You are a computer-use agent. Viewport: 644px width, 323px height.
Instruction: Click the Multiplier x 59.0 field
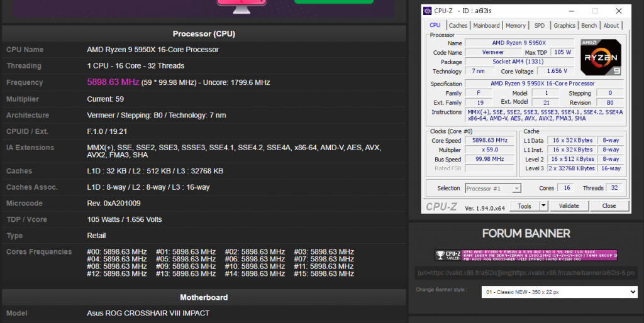click(x=489, y=150)
